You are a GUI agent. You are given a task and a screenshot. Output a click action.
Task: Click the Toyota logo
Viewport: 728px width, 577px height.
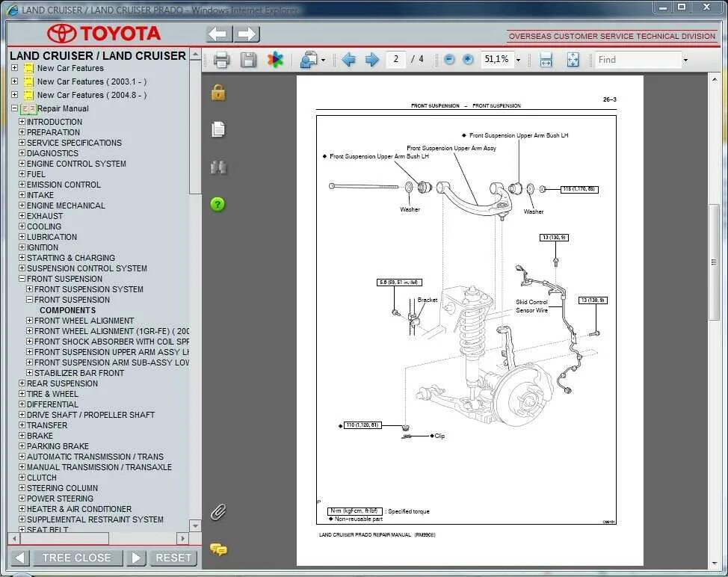[x=104, y=34]
